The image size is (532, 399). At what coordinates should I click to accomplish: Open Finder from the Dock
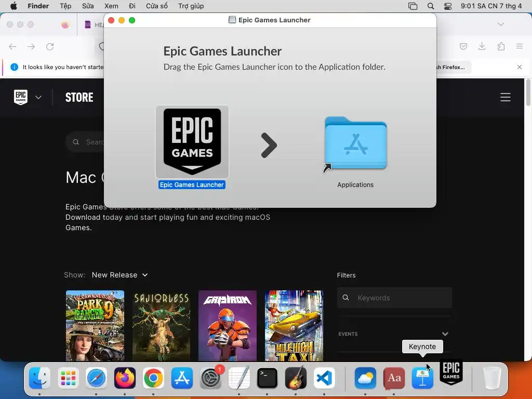tap(39, 378)
